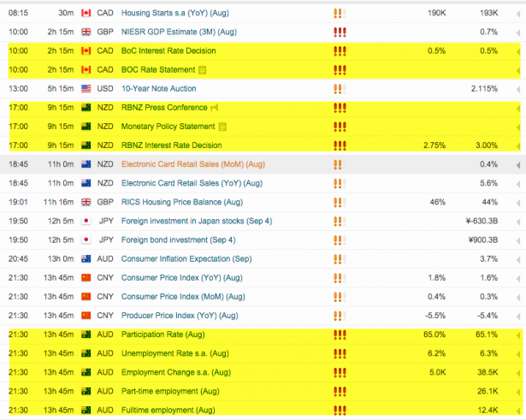Image resolution: width=526 pixels, height=420 pixels.
Task: Expand details arrow for Part-time employment row
Action: point(518,392)
